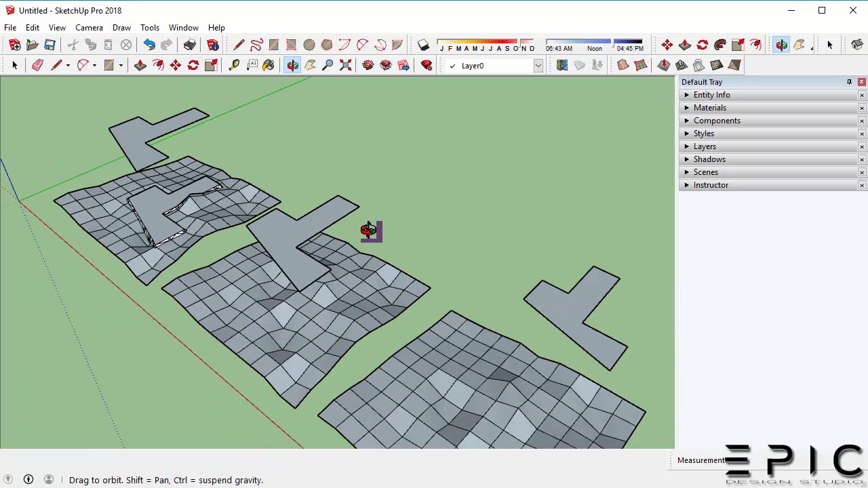Undo the last action
868x488 pixels.
(x=149, y=45)
